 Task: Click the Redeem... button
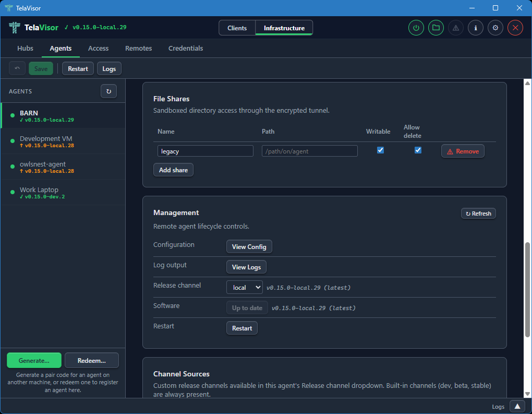pos(92,360)
